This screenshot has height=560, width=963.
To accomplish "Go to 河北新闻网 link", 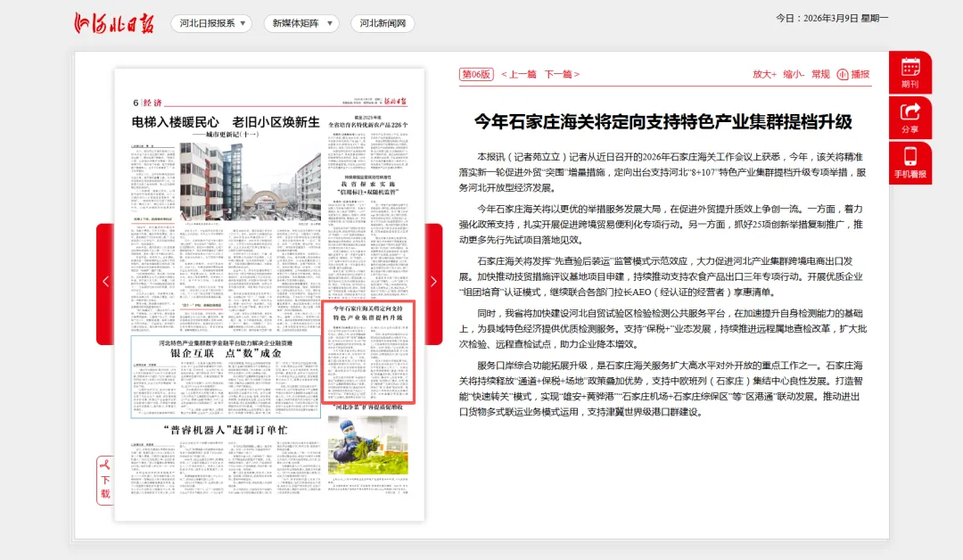I will [383, 23].
